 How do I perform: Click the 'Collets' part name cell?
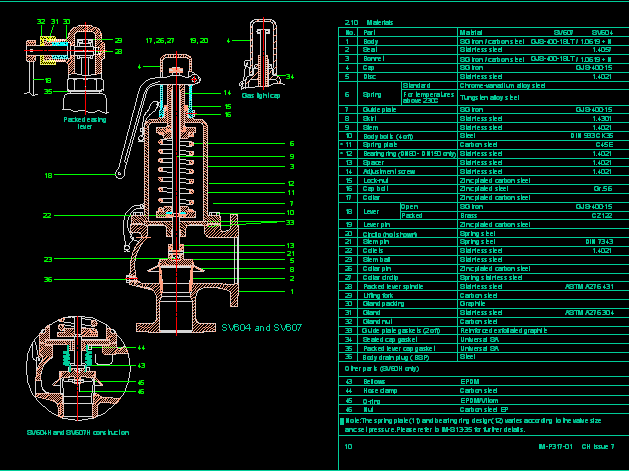(373, 251)
